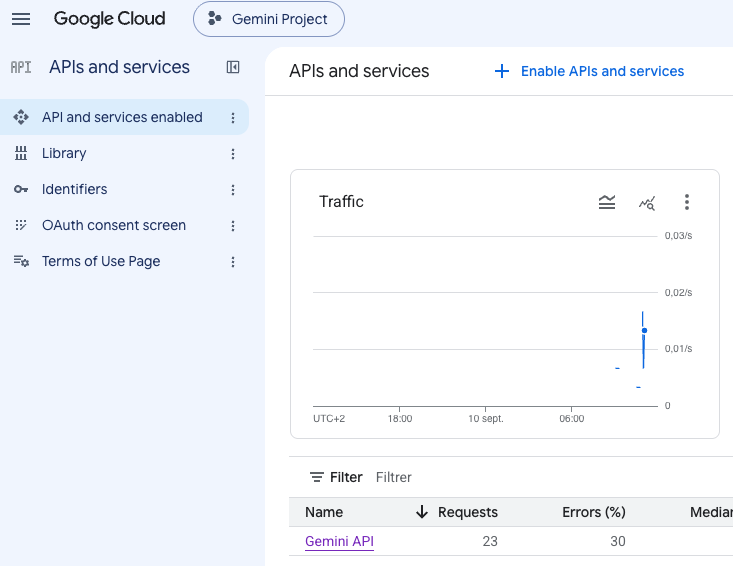This screenshot has height=566, width=733.
Task: Click the 23 requests value
Action: pos(490,541)
